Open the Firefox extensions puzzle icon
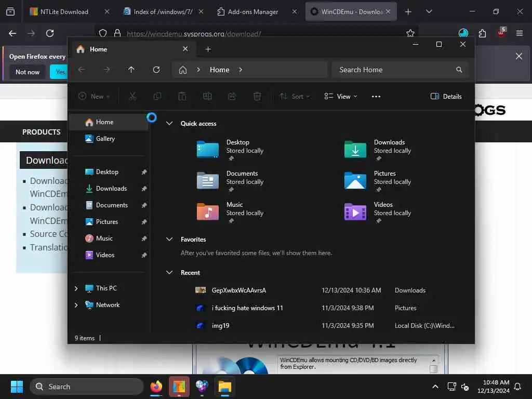The image size is (532, 399). point(482,33)
